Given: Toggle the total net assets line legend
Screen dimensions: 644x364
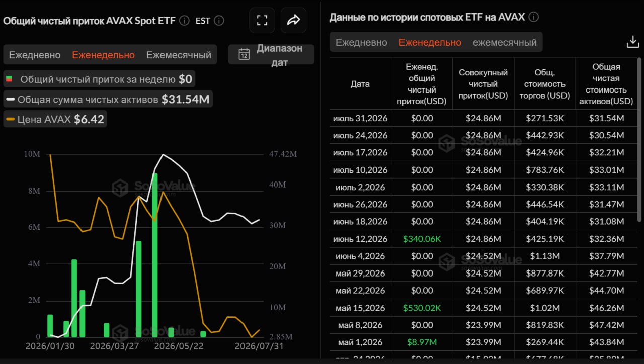Looking at the screenshot, I should 108,100.
